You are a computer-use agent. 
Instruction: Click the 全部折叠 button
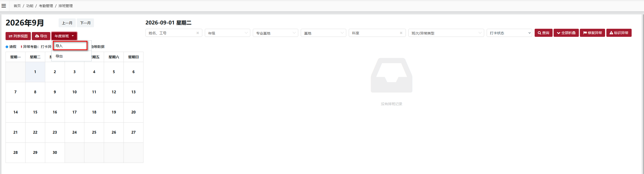566,33
